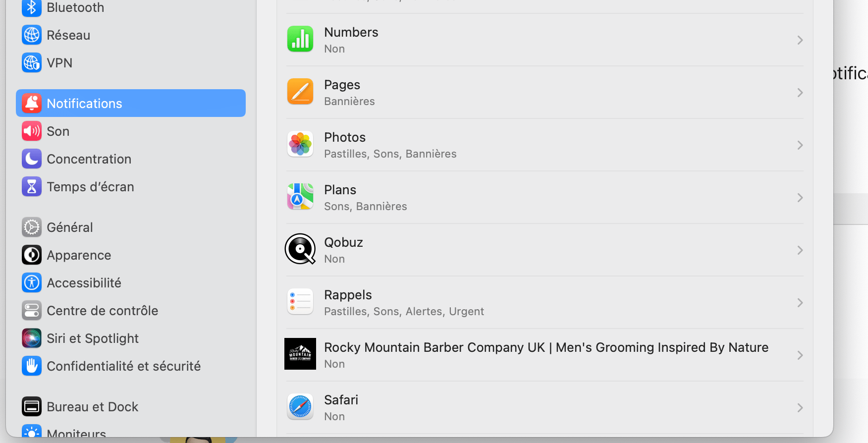
Task: Select Bluetooth in the sidebar
Action: click(131, 7)
